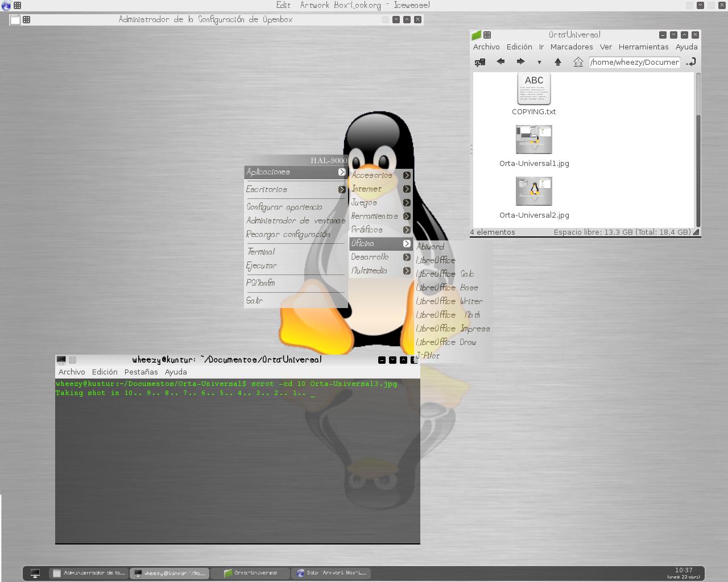Expand the Gráficos submenu
The image size is (728, 582).
coord(380,230)
